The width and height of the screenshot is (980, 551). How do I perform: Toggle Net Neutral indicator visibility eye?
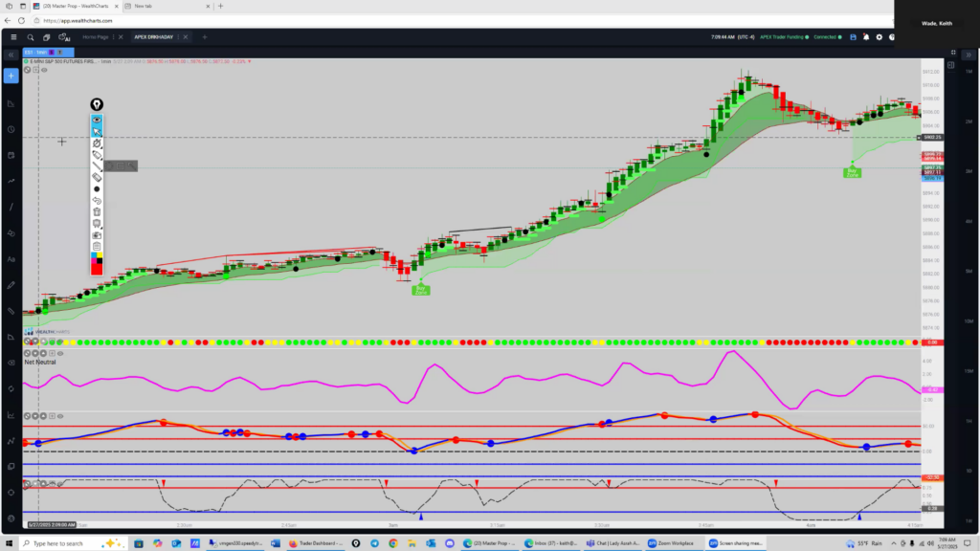[60, 354]
